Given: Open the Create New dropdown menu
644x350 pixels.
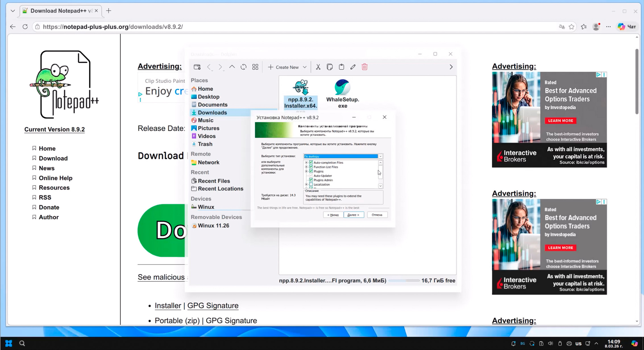Looking at the screenshot, I should point(287,67).
